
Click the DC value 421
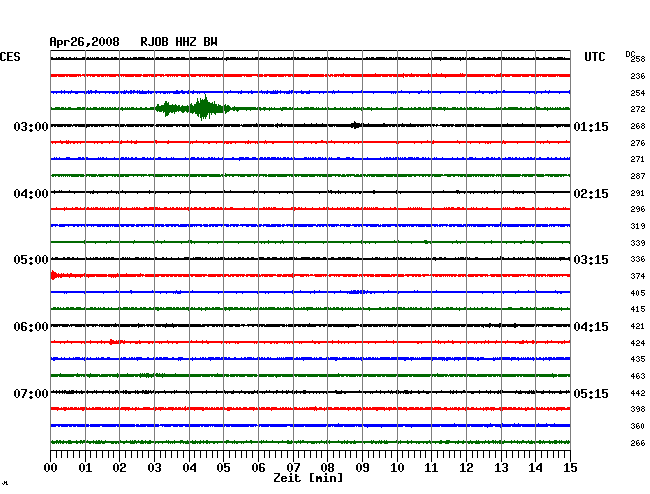coord(638,326)
